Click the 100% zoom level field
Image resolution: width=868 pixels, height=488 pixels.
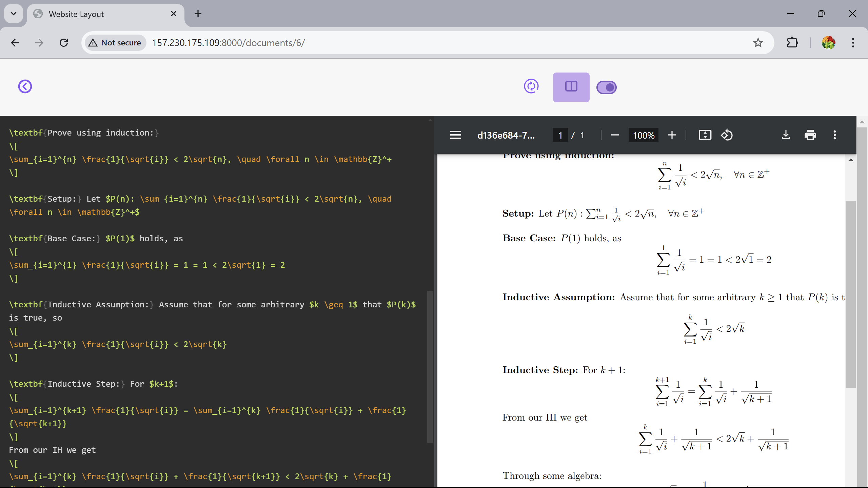click(643, 135)
